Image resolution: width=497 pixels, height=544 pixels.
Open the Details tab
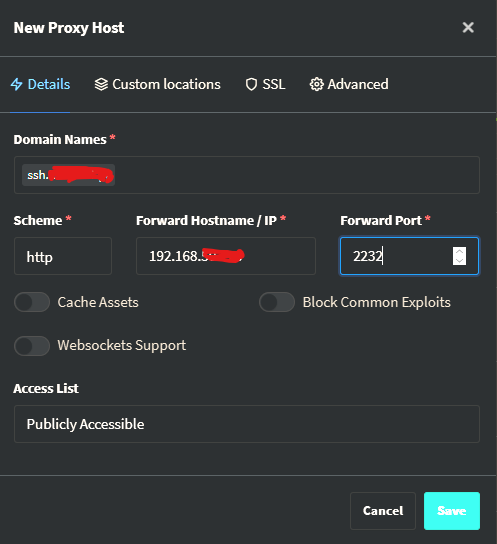(40, 84)
